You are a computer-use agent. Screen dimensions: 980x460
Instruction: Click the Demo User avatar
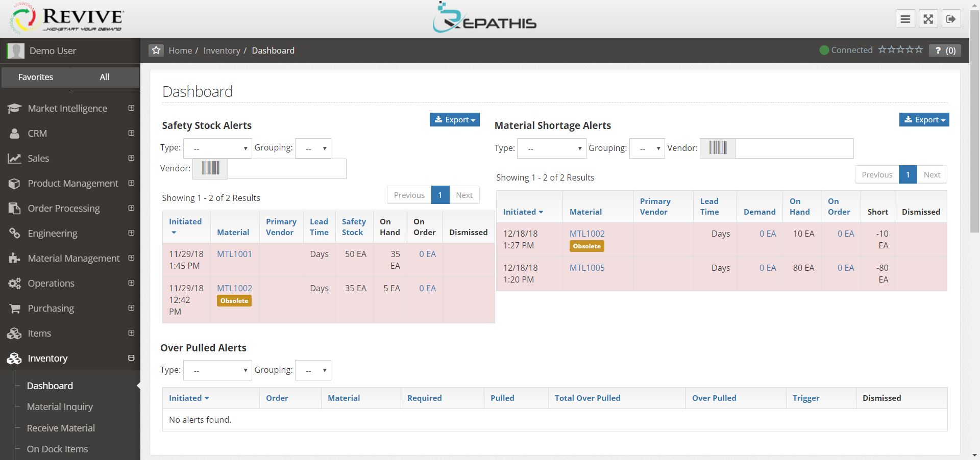click(x=16, y=50)
